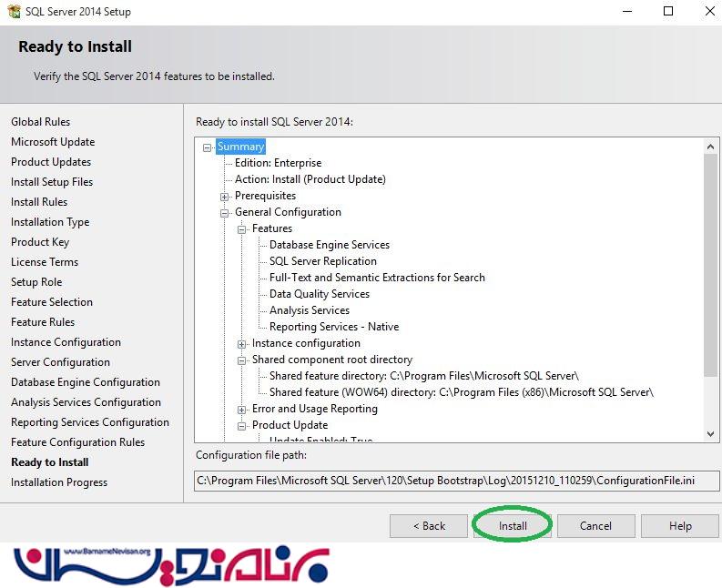Close the setup window
722x588 pixels.
[x=710, y=11]
